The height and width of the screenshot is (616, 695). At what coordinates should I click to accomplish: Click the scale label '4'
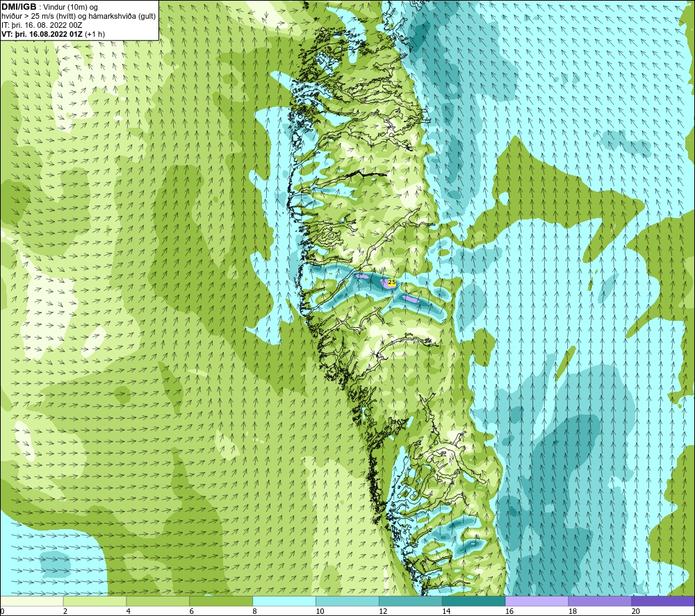click(129, 611)
